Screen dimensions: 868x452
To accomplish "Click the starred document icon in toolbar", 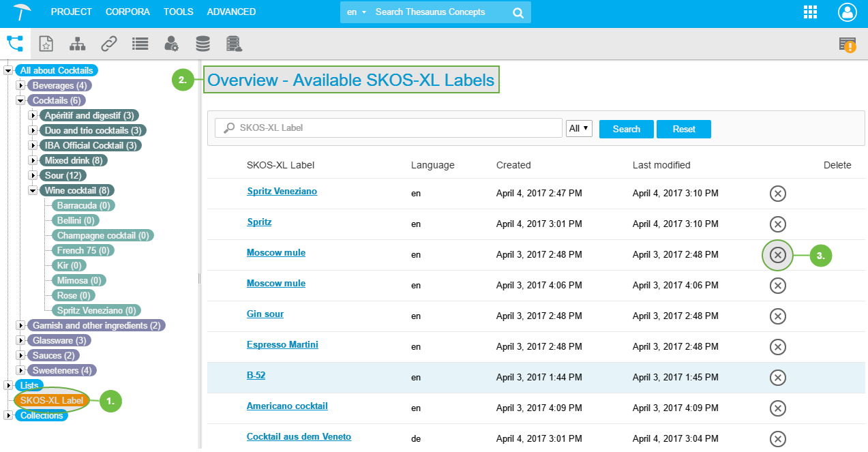I will tap(46, 44).
